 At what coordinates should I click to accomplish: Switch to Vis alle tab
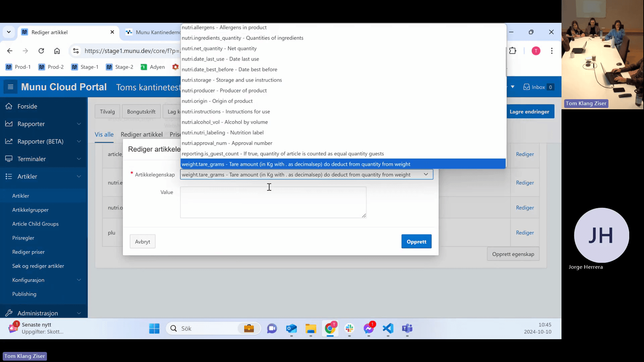coord(104,134)
